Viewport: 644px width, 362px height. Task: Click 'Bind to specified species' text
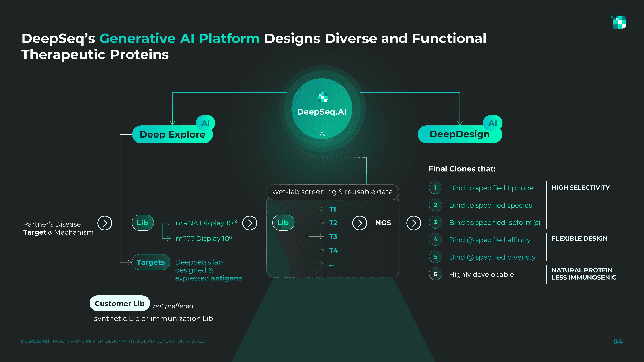[x=491, y=205]
